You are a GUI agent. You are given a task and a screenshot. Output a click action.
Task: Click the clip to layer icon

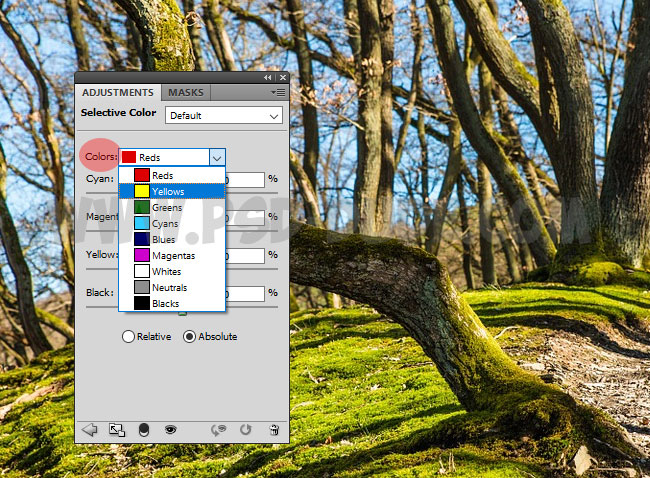tap(143, 430)
